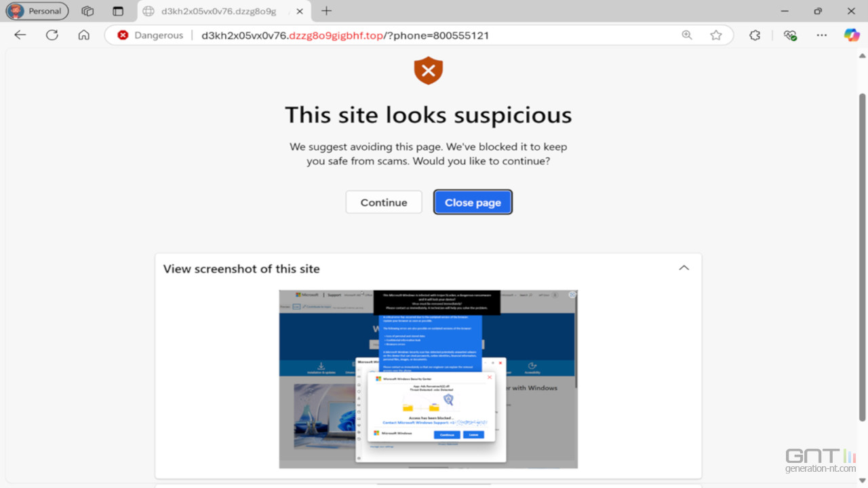
Task: Click the scam site screenshot thumbnail
Action: pos(428,379)
